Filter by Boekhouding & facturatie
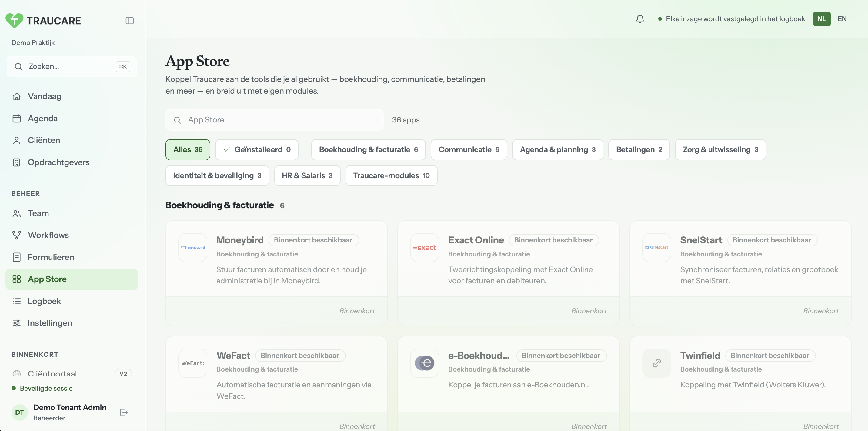868x431 pixels. pyautogui.click(x=368, y=150)
